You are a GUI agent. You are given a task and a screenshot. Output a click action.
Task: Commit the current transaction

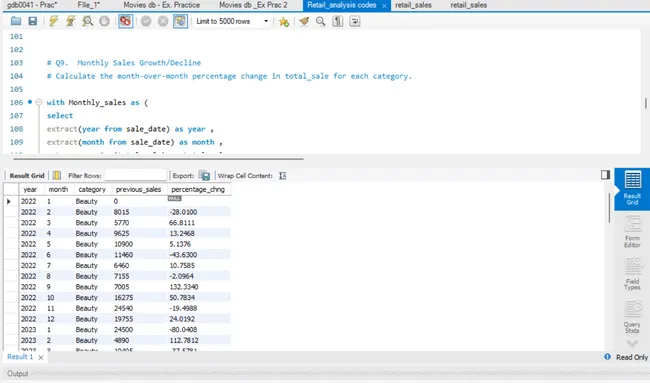pos(146,21)
